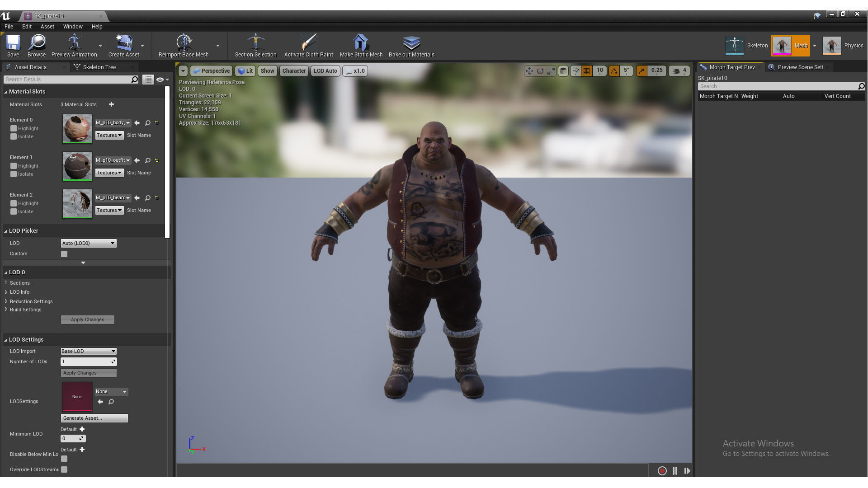The width and height of the screenshot is (868, 488).
Task: Click Bake out Materials icon
Action: coord(411,43)
